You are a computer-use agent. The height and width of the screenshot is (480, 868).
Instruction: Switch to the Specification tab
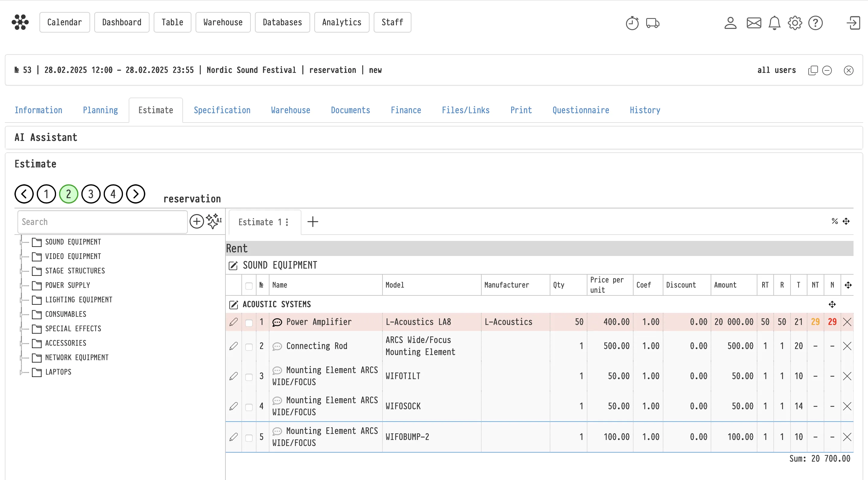pos(222,110)
